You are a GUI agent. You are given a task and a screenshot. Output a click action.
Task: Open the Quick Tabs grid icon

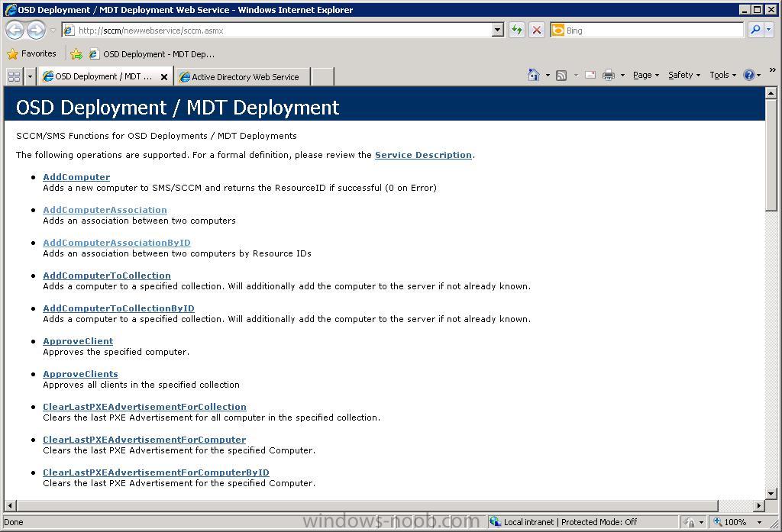pos(14,76)
